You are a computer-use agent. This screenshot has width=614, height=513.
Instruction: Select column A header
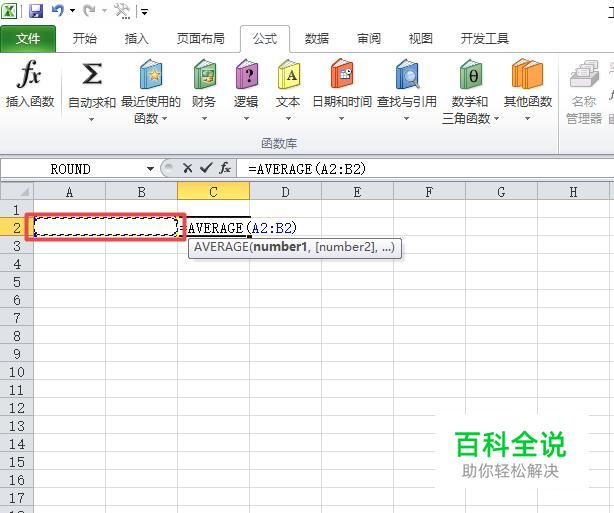click(x=69, y=191)
